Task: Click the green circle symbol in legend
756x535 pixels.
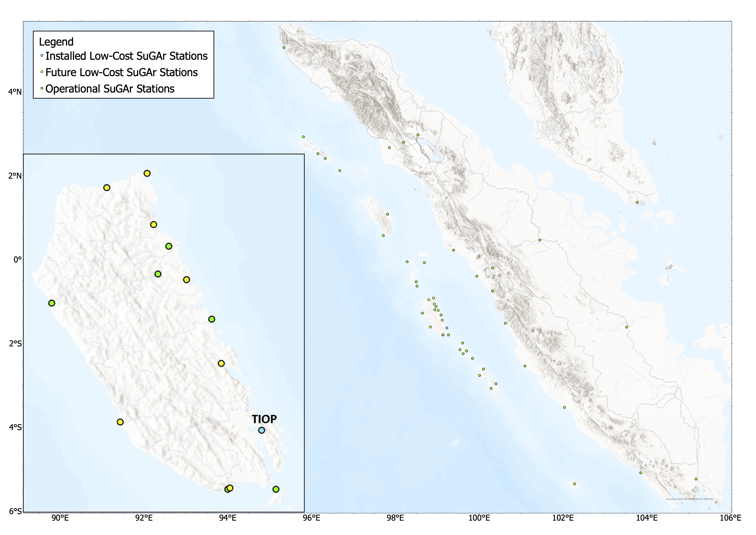Action: coord(42,88)
